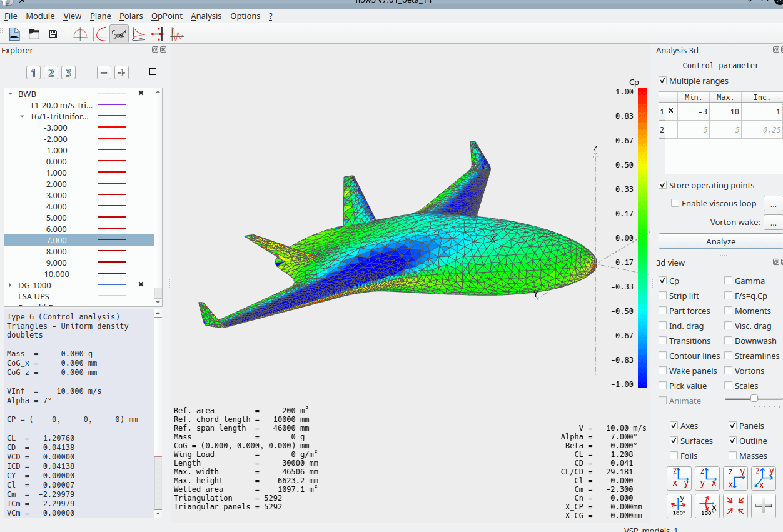Collapse the BWB tree node
This screenshot has width=783, height=532.
(10, 94)
